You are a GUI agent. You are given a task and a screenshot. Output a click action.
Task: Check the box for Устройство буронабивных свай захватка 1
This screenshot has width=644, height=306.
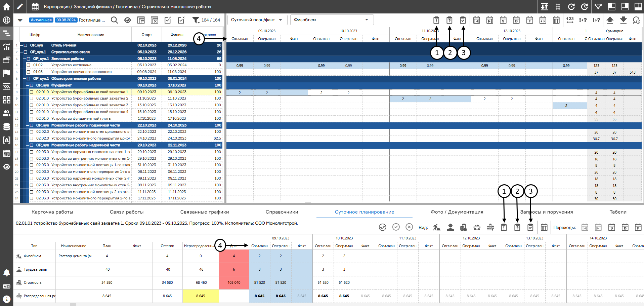(x=32, y=92)
